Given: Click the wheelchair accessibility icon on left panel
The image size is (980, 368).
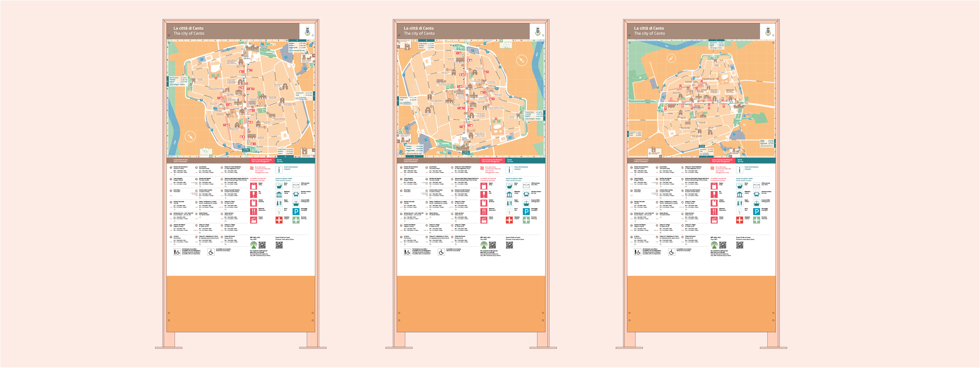Looking at the screenshot, I should [211, 252].
